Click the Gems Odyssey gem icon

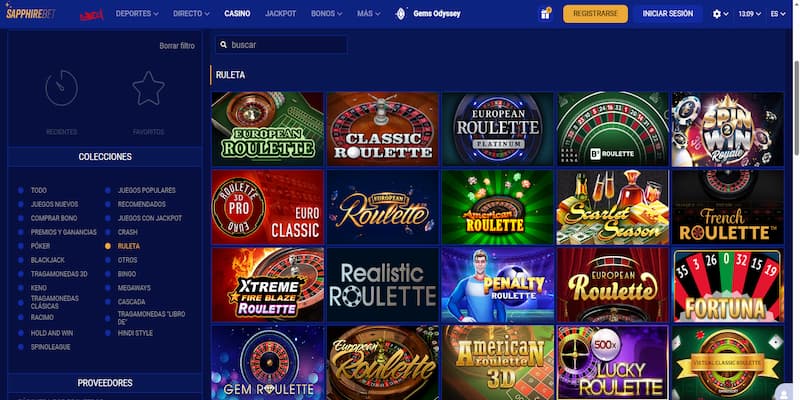click(401, 14)
